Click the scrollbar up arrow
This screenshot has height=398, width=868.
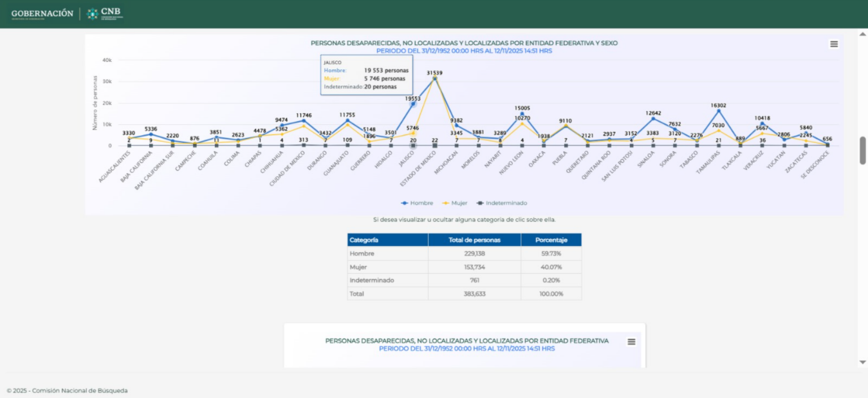pos(863,33)
